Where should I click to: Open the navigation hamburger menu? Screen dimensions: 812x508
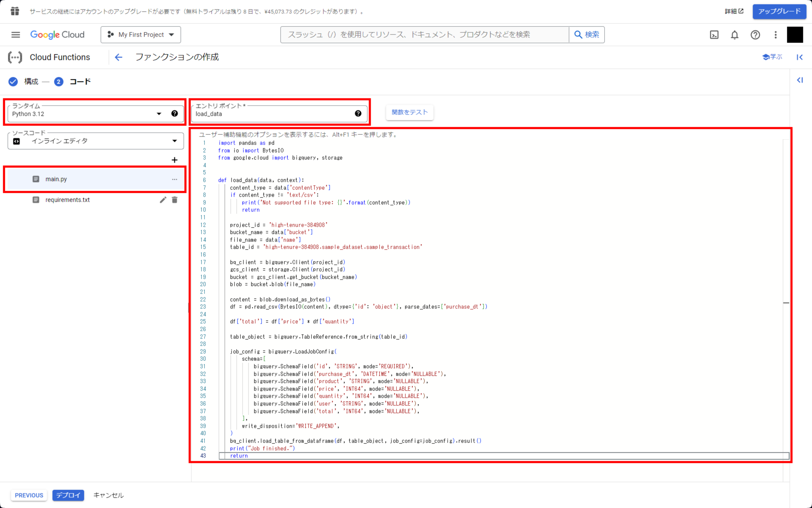point(15,35)
